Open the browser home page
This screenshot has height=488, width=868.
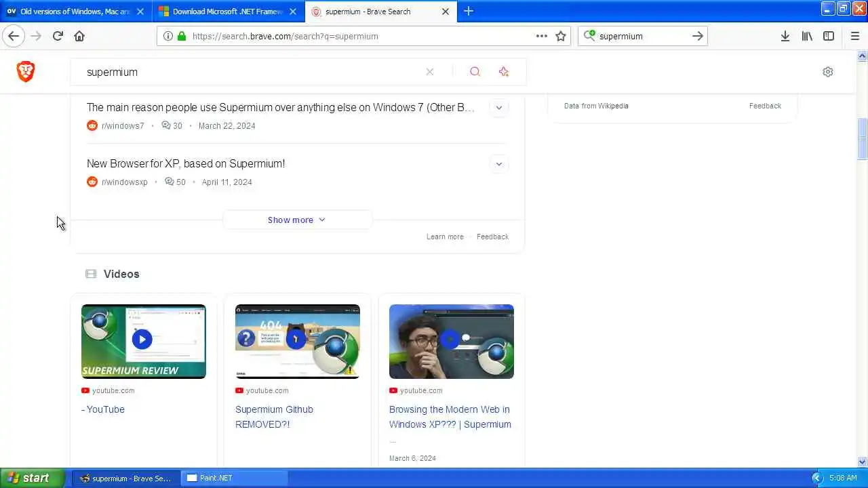(x=79, y=36)
